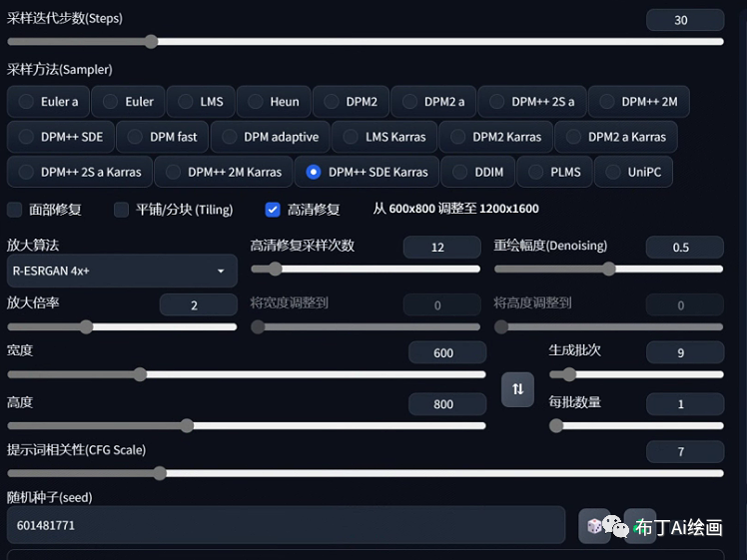The width and height of the screenshot is (747, 560).
Task: Uncheck the 高清修复 checkbox
Action: pyautogui.click(x=273, y=210)
